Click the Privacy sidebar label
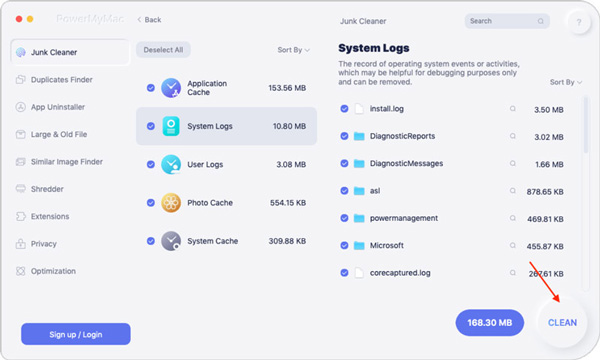The image size is (600, 360). (44, 244)
